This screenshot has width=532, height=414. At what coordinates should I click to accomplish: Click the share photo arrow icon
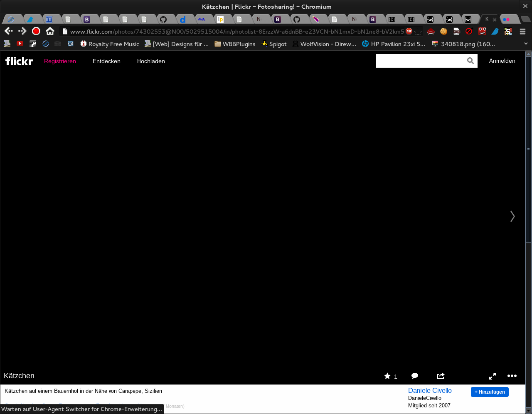(x=441, y=376)
